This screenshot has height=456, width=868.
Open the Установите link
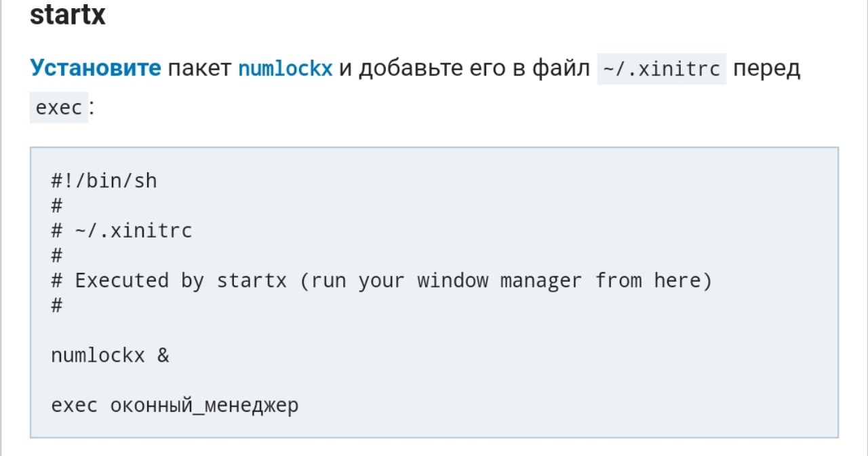point(96,69)
